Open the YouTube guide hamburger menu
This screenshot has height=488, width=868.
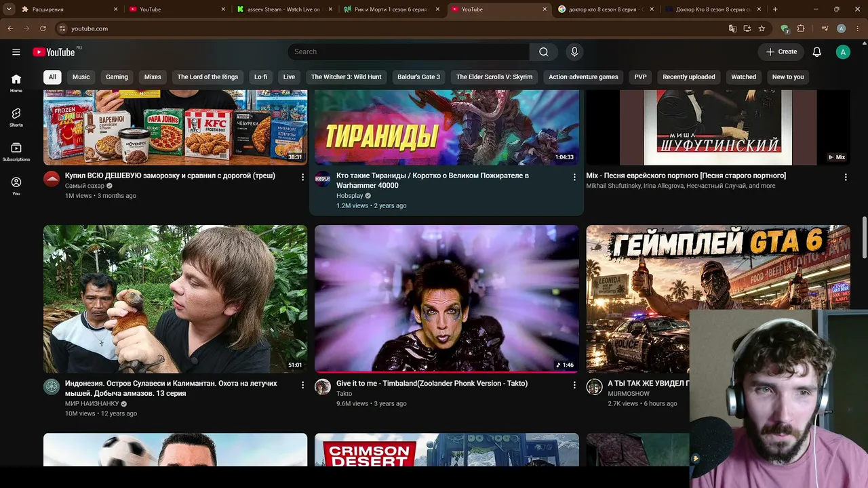click(x=16, y=52)
